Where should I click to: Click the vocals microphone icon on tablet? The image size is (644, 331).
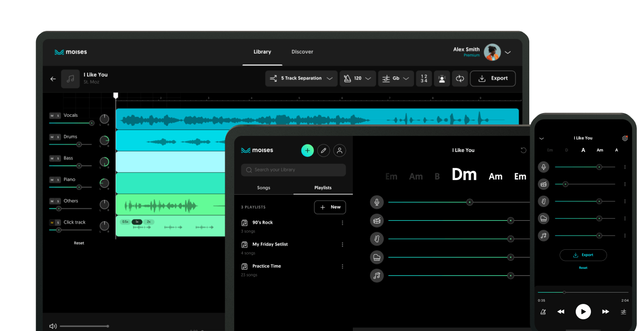[x=377, y=202]
